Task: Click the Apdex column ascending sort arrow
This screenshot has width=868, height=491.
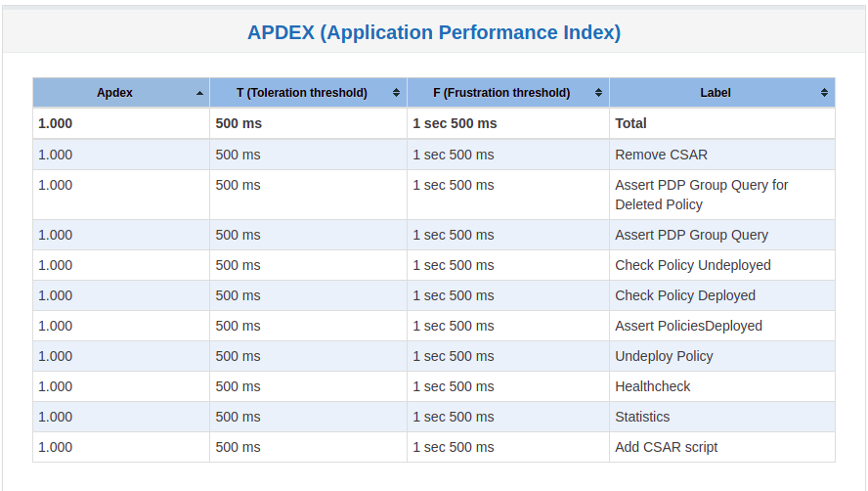Action: click(199, 93)
